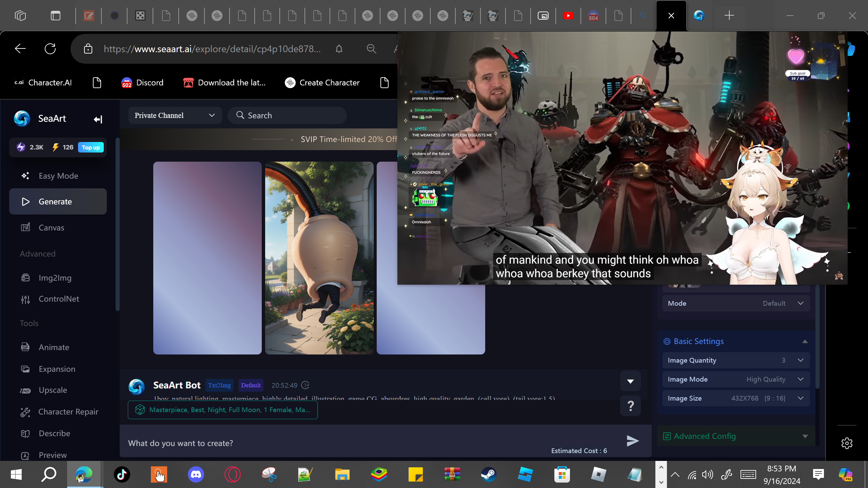Open the Canvas tool
Screen dimensions: 868x488
[58, 227]
